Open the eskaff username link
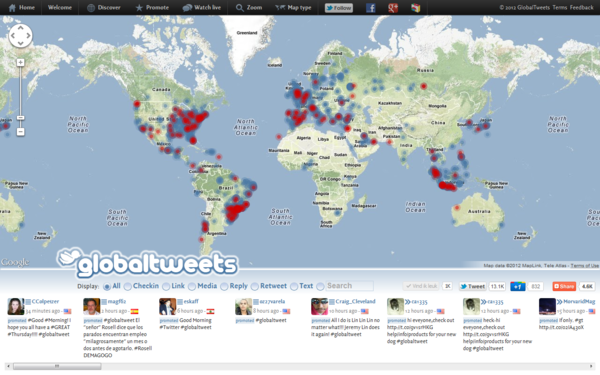The width and height of the screenshot is (600, 375). point(191,302)
